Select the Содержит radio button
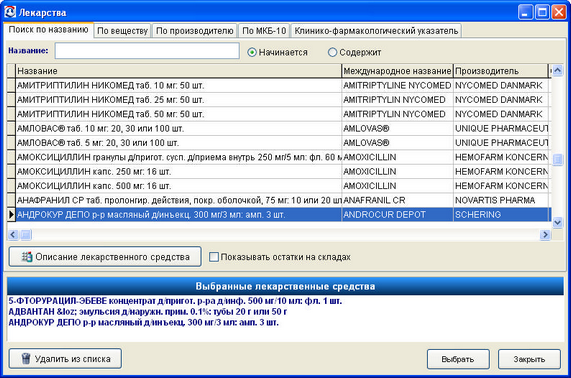This screenshot has height=378, width=571. pyautogui.click(x=332, y=52)
